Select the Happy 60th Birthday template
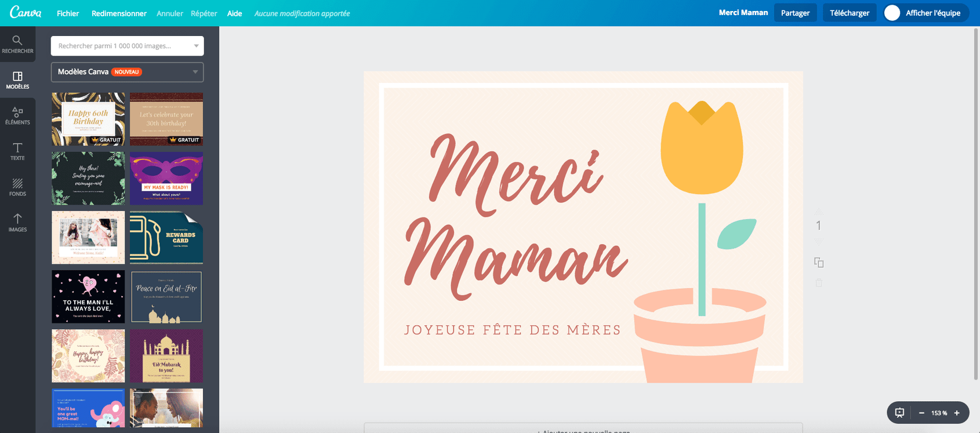 88,119
